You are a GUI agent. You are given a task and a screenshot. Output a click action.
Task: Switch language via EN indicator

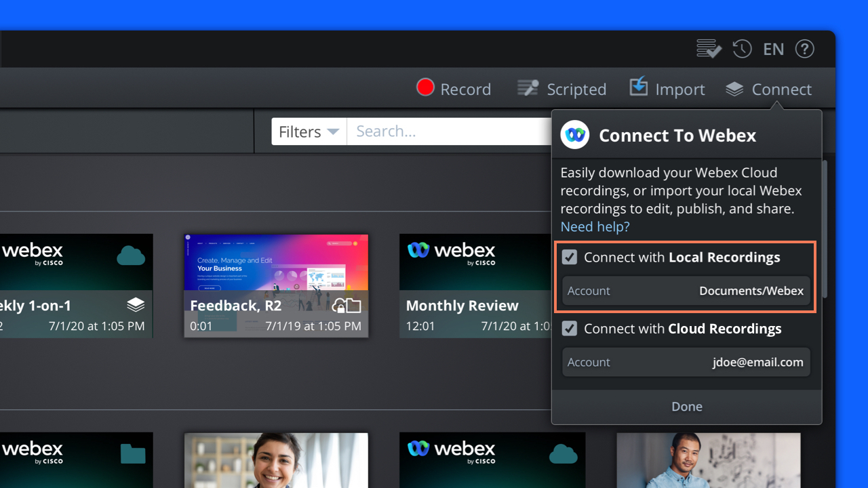(x=774, y=49)
